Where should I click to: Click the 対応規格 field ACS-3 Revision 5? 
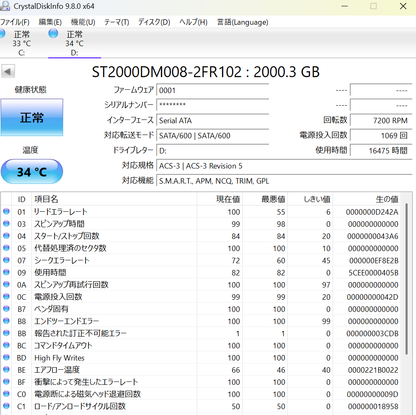[x=284, y=166]
